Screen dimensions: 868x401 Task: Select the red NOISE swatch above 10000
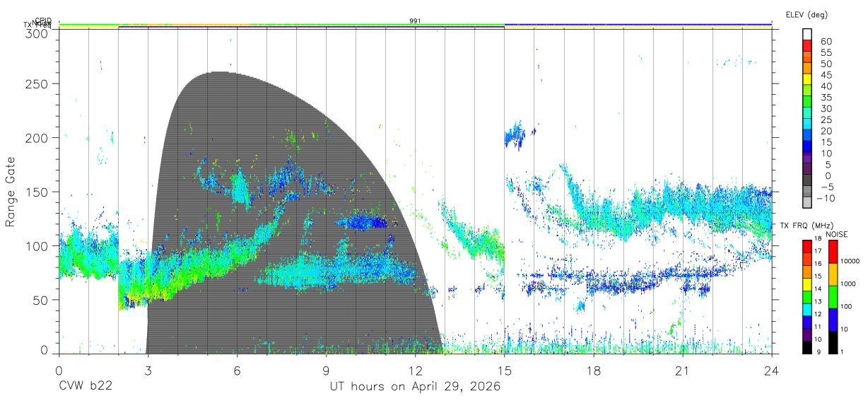[833, 252]
